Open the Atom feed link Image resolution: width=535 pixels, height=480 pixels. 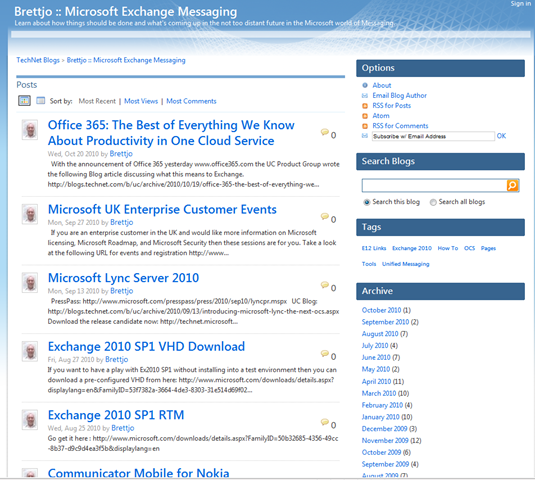pos(381,116)
